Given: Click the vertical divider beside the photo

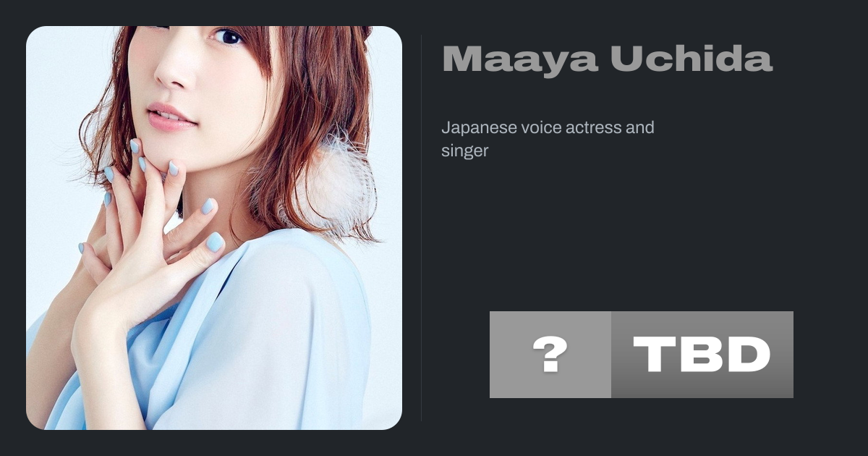Looking at the screenshot, I should pyautogui.click(x=421, y=228).
